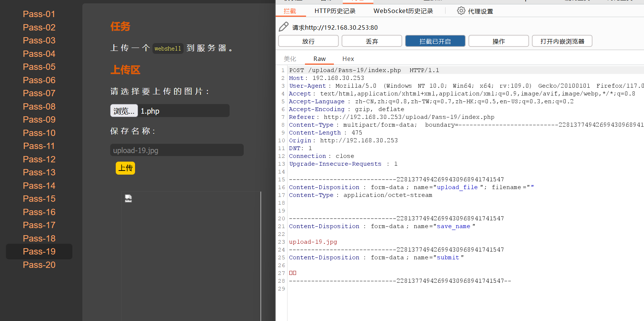Open Pass-14 in the sidebar
The image size is (644, 321).
click(39, 186)
